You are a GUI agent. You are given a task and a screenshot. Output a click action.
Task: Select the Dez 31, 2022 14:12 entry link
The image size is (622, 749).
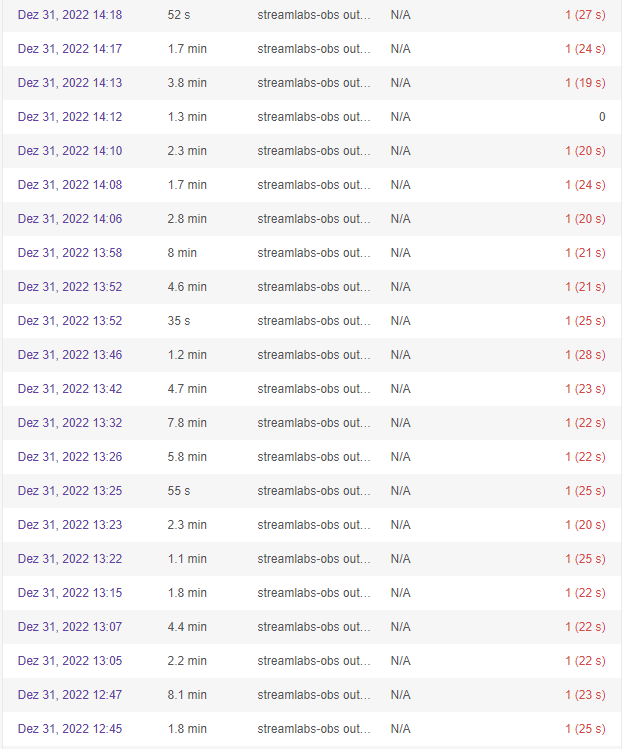click(x=70, y=117)
